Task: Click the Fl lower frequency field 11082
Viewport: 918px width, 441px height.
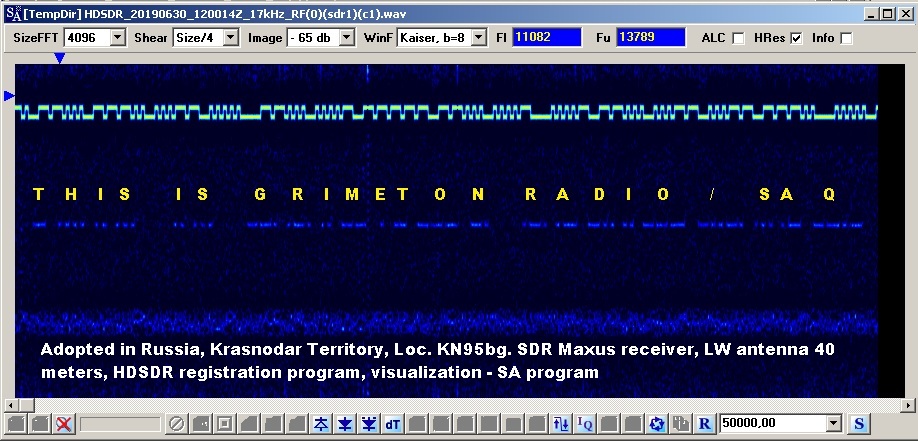Action: (x=547, y=37)
